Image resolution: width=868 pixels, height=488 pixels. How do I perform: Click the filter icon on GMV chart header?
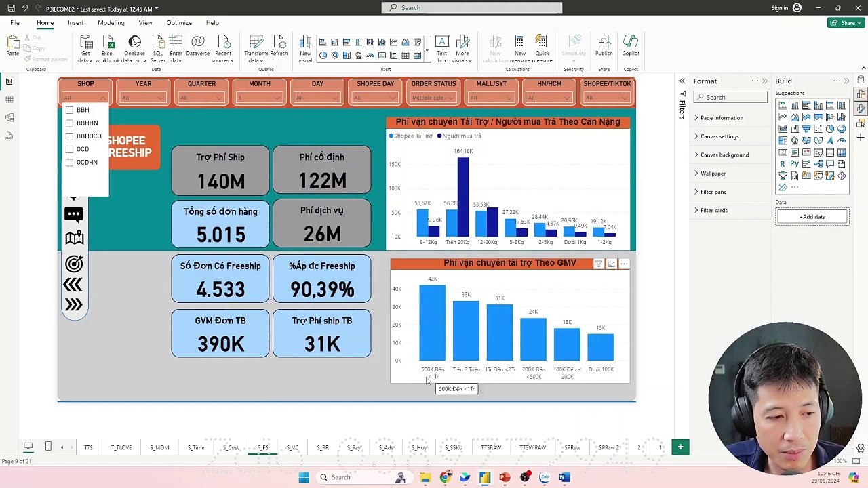pos(598,264)
